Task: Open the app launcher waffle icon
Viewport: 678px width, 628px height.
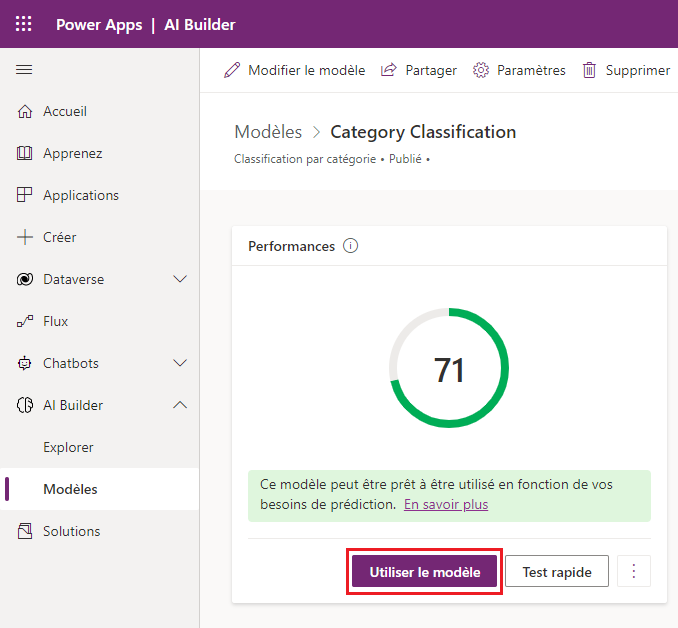Action: [24, 24]
